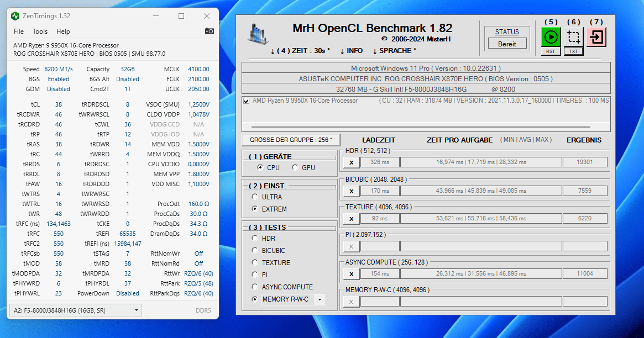Click the STATUS label
Image resolution: width=644 pixels, height=338 pixels.
pyautogui.click(x=507, y=31)
